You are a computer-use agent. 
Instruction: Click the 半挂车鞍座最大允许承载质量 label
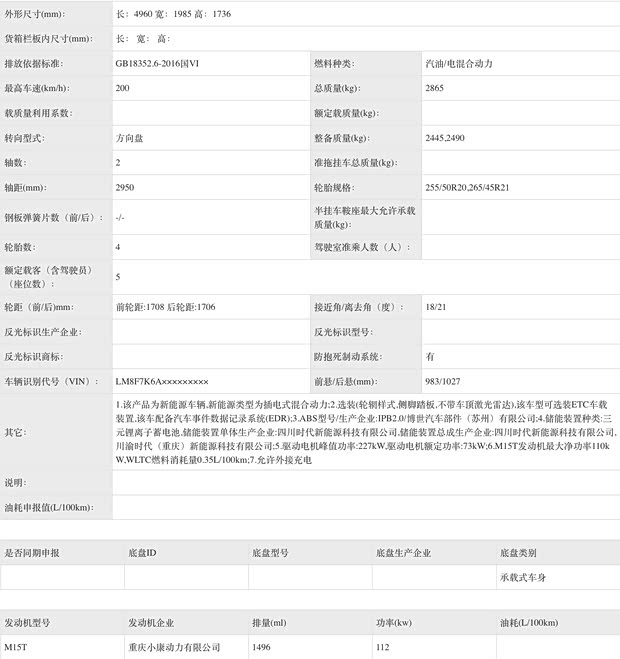click(364, 217)
